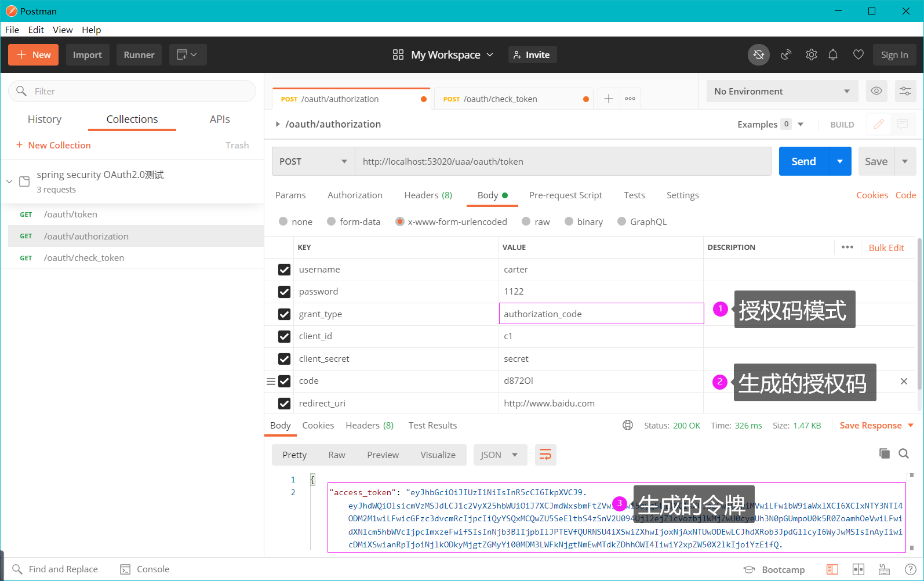Open the Runner button
Image resolution: width=924 pixels, height=581 pixels.
point(139,55)
